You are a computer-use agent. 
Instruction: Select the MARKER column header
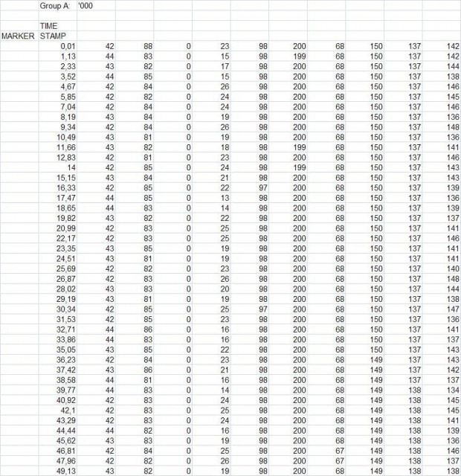[x=19, y=36]
